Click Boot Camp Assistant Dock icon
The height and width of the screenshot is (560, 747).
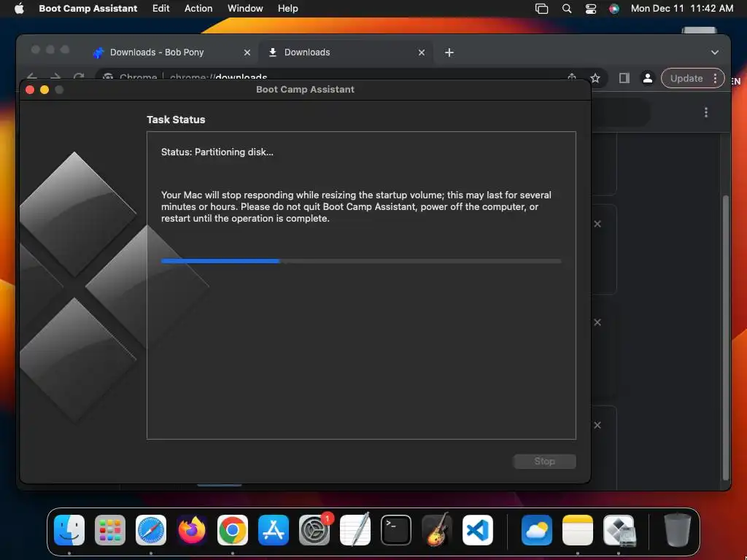pyautogui.click(x=619, y=530)
